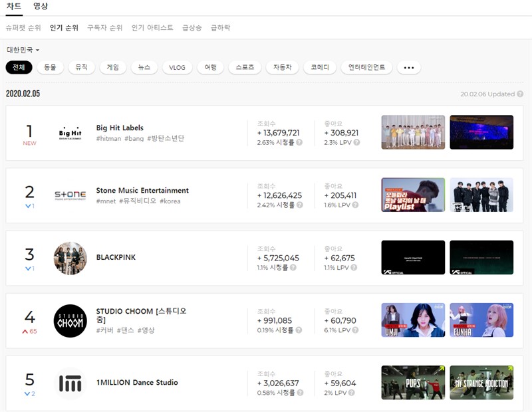
Task: Open the 대한민국 country dropdown
Action: [23, 50]
